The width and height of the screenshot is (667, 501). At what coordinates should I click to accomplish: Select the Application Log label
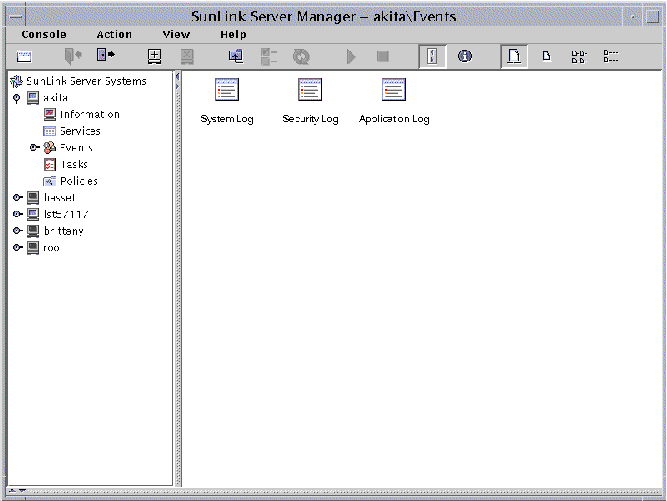click(394, 119)
